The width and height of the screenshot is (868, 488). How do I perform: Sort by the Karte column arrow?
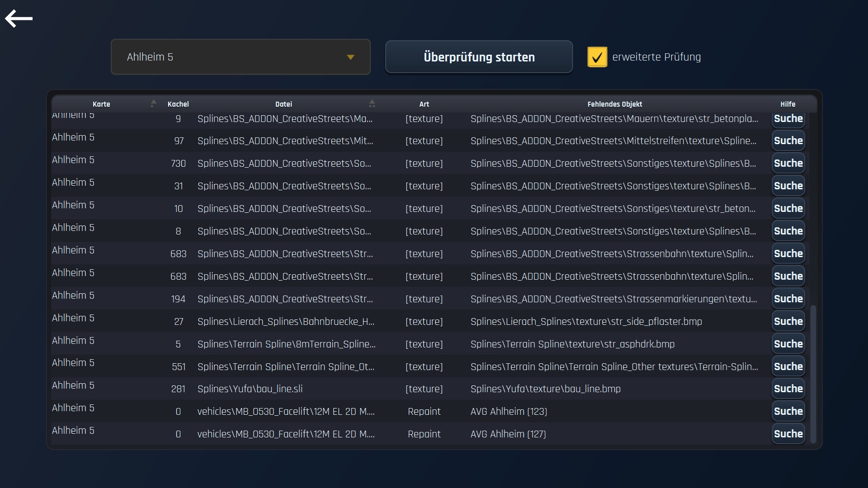153,103
